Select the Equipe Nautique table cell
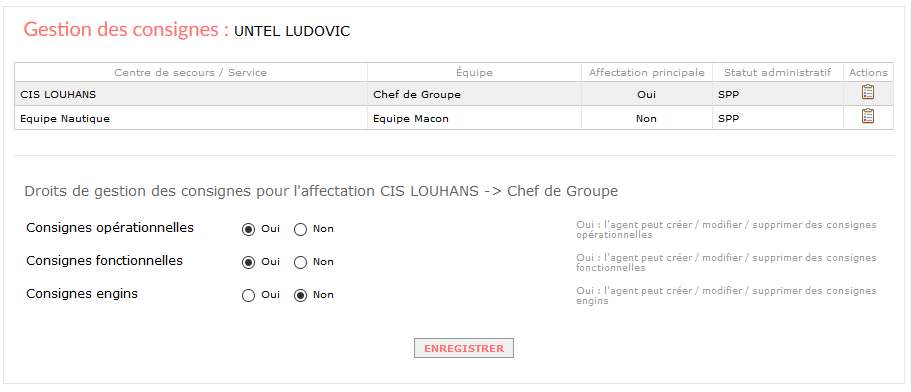 click(191, 118)
